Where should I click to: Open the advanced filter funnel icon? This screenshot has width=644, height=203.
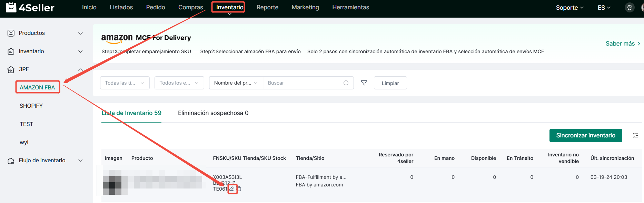coord(364,83)
